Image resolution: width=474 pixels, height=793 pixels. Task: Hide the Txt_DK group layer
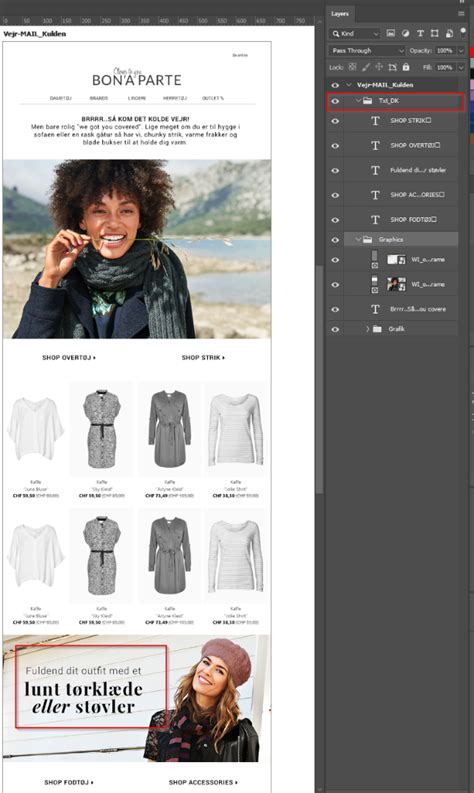pyautogui.click(x=335, y=101)
